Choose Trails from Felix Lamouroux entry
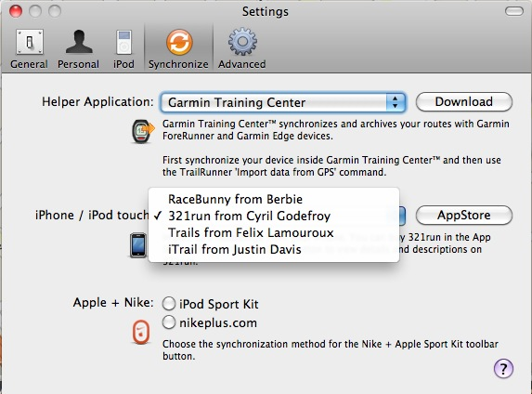 click(x=274, y=232)
